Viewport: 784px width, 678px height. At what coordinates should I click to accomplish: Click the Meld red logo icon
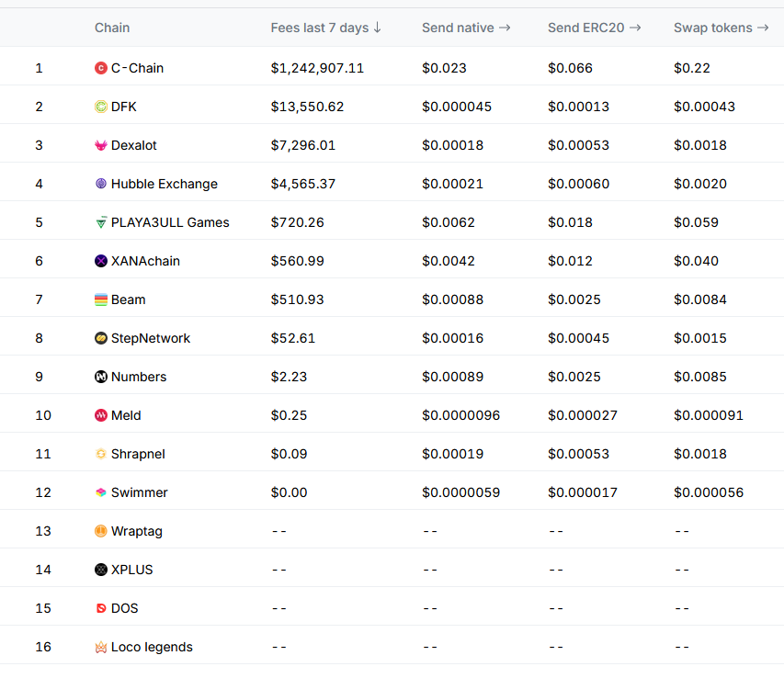tap(101, 415)
